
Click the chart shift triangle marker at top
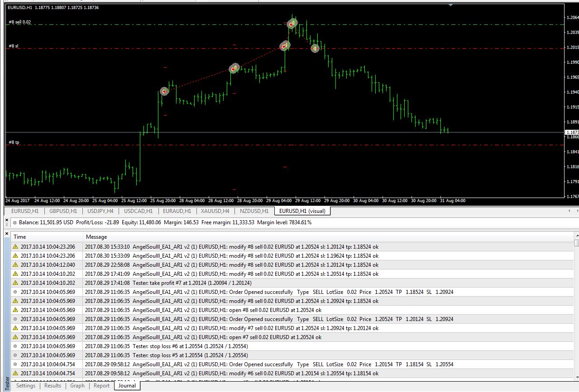[450, 5]
